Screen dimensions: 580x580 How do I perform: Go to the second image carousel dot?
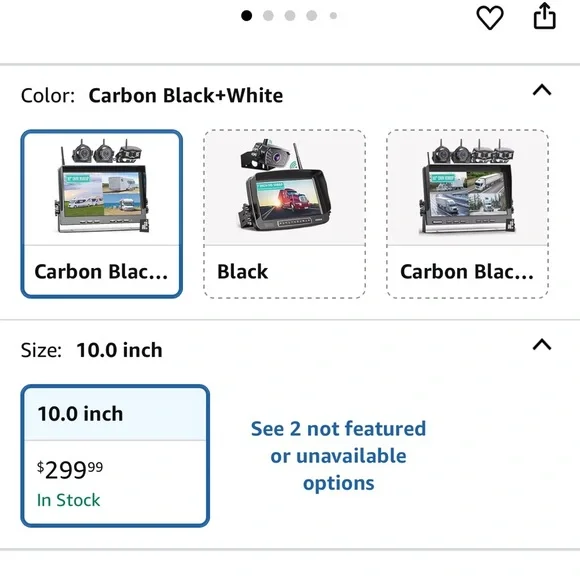click(x=268, y=16)
